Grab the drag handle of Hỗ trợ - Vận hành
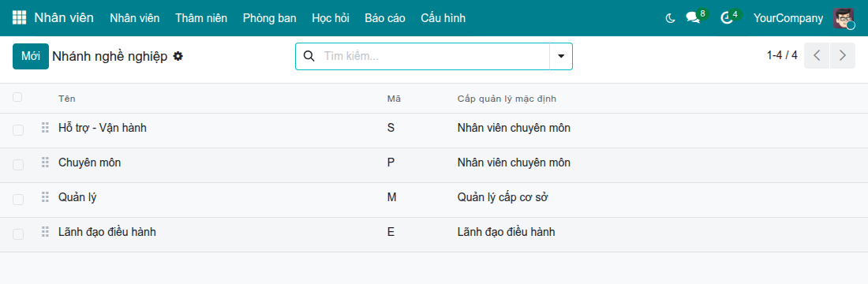Viewport: 868px width, 284px height. point(46,128)
